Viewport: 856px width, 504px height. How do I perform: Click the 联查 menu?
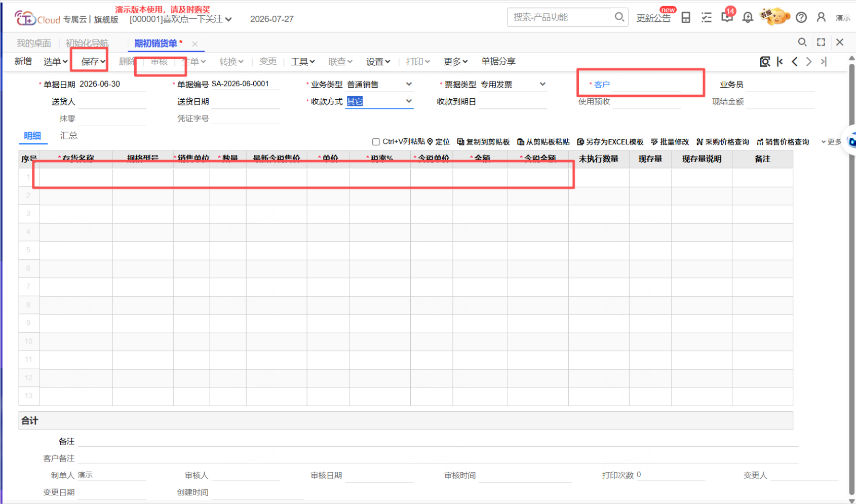click(x=340, y=61)
